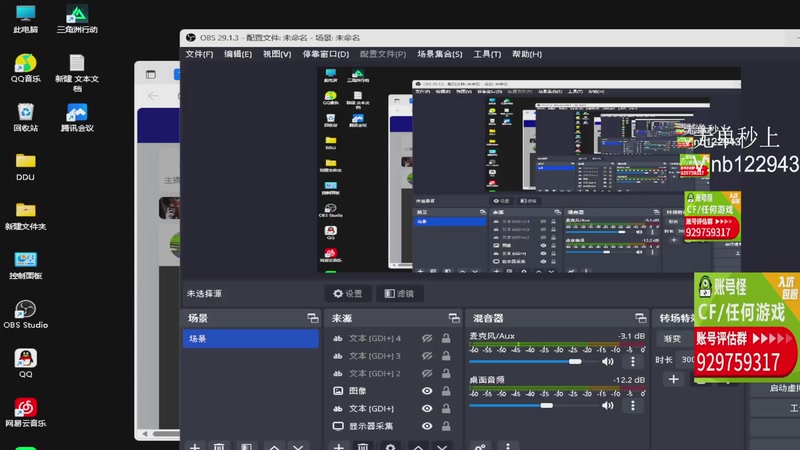Image resolution: width=800 pixels, height=450 pixels.
Task: Open the 帮助(H) menu
Action: (x=527, y=54)
